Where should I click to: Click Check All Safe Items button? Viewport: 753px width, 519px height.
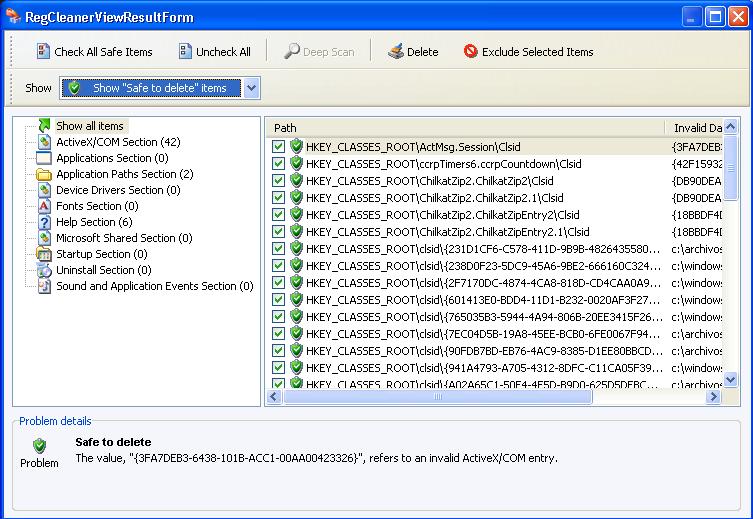94,51
